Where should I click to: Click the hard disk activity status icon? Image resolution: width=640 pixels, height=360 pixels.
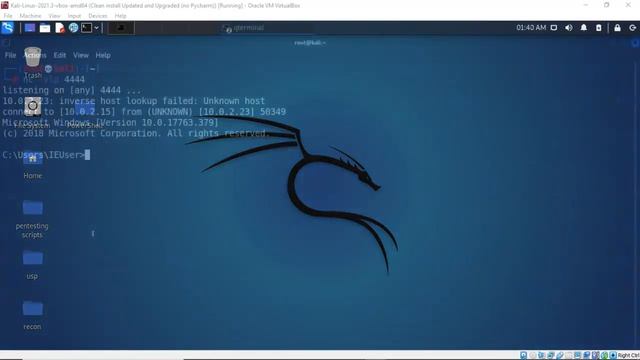pyautogui.click(x=523, y=356)
